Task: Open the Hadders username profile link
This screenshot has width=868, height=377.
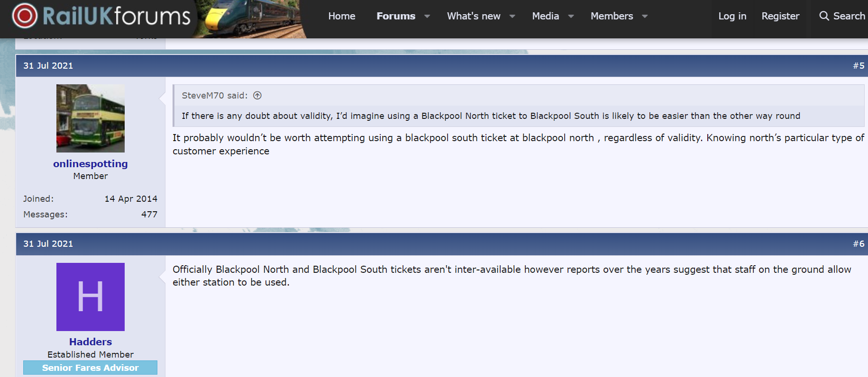Action: tap(91, 342)
